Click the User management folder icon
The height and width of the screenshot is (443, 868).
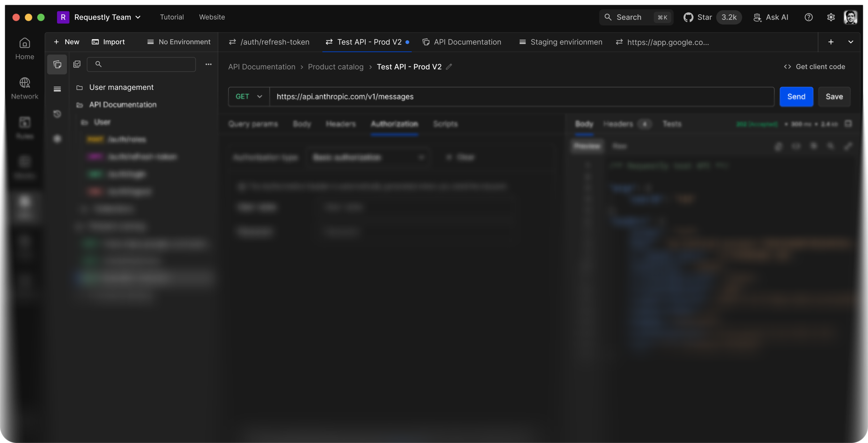(79, 87)
